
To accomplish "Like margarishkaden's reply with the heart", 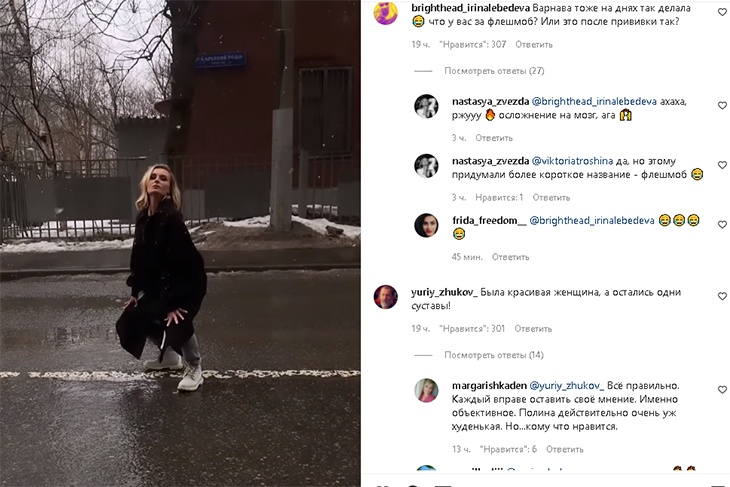I will (x=722, y=390).
